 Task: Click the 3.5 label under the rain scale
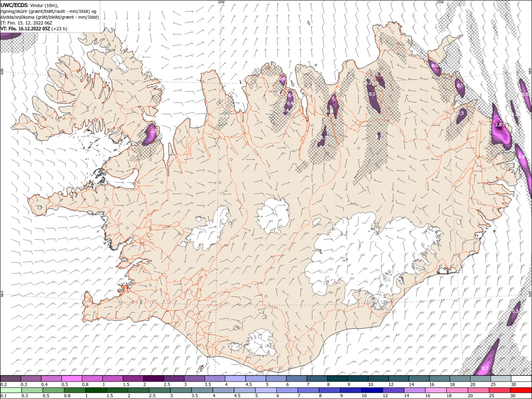195,396
